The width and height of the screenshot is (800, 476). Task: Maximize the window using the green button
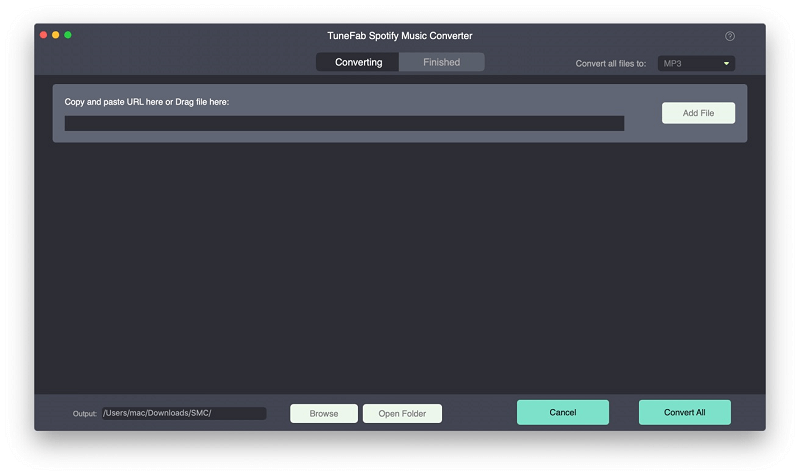click(68, 35)
